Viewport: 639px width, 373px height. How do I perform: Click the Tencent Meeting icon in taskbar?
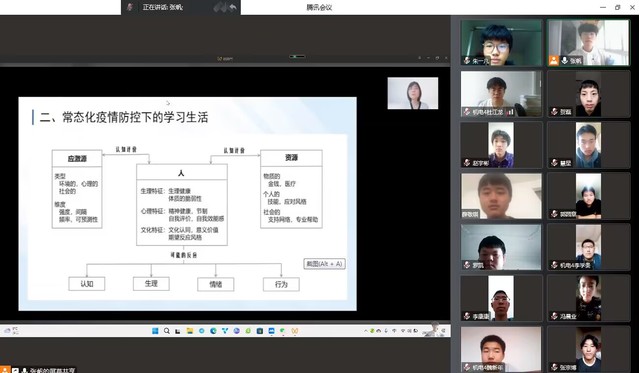coord(271,331)
